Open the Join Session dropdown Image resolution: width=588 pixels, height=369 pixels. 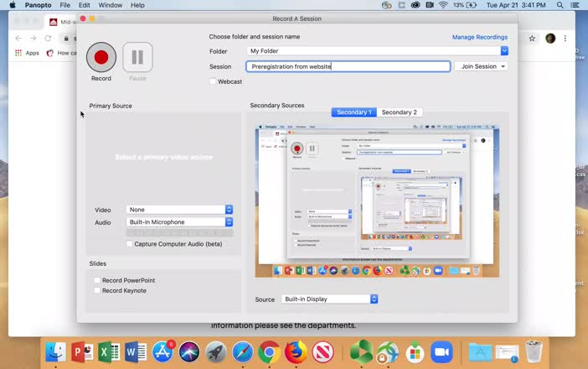pyautogui.click(x=481, y=66)
